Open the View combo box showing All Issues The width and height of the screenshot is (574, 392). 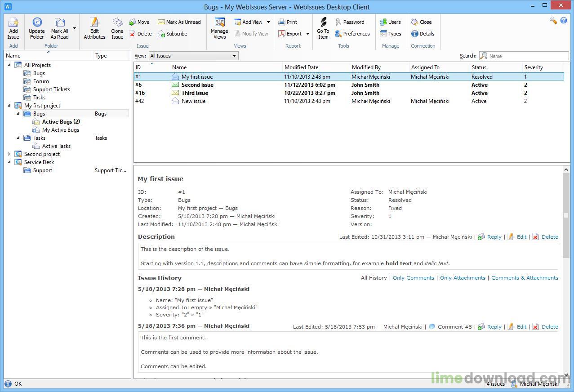[193, 56]
